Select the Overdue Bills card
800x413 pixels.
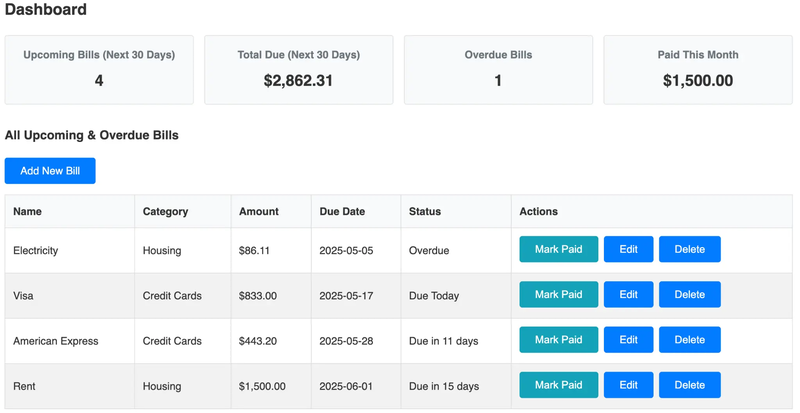[x=498, y=70]
